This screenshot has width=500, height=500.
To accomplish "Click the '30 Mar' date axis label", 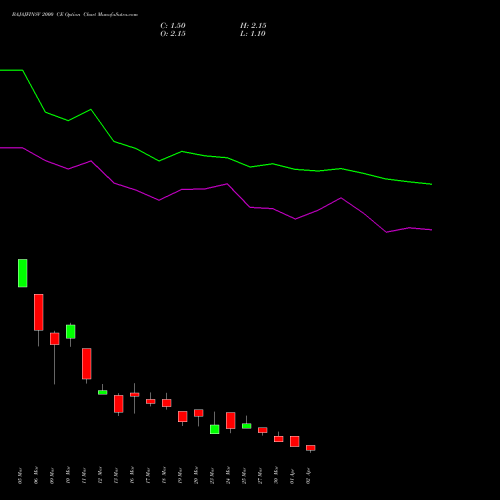I will click(x=276, y=475).
